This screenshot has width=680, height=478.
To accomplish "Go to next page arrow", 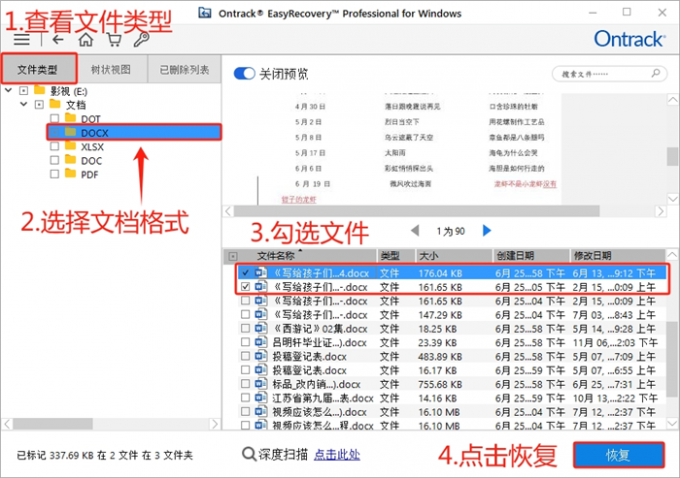I will coord(487,231).
